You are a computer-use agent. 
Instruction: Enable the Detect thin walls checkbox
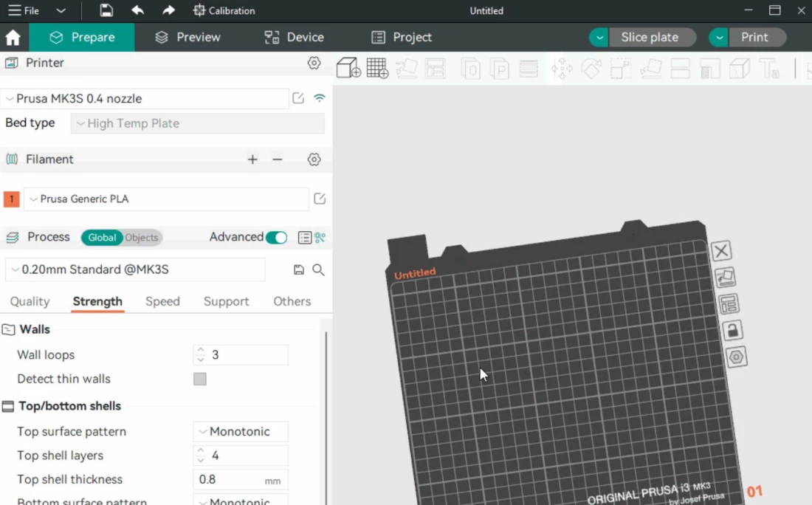(x=200, y=379)
